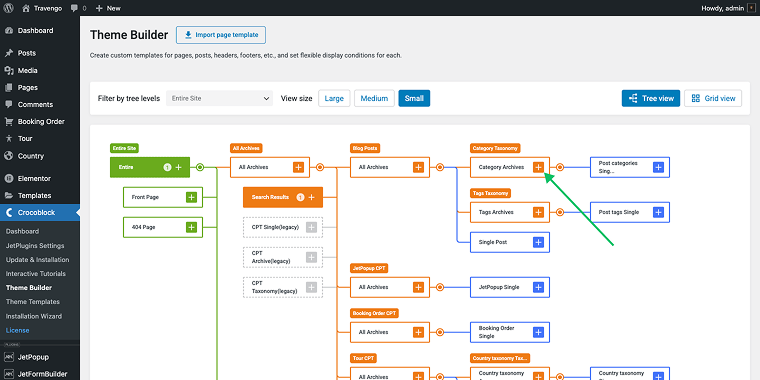760x380 pixels.
Task: Switch to Grid view
Action: (713, 98)
